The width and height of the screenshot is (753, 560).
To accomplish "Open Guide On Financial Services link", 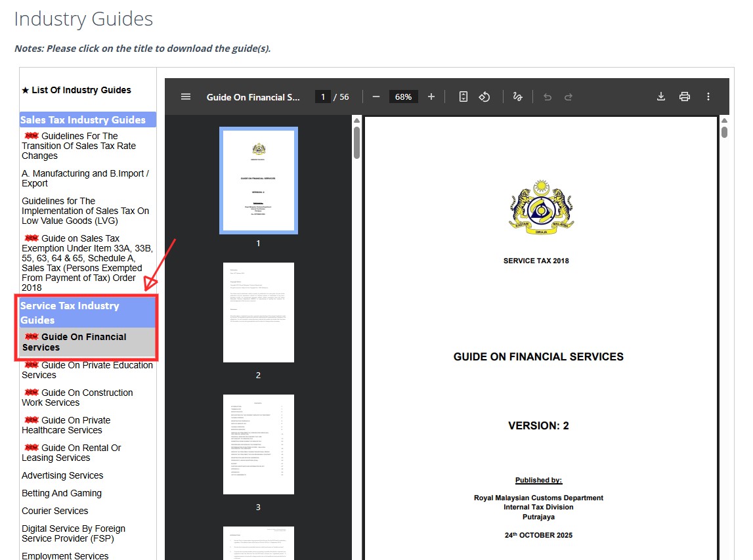I will [83, 342].
